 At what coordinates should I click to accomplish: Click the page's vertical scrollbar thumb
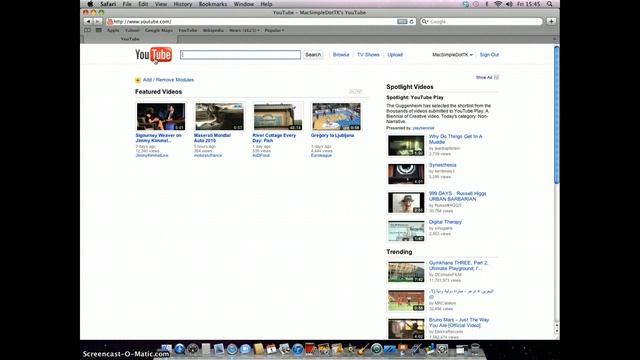click(556, 114)
